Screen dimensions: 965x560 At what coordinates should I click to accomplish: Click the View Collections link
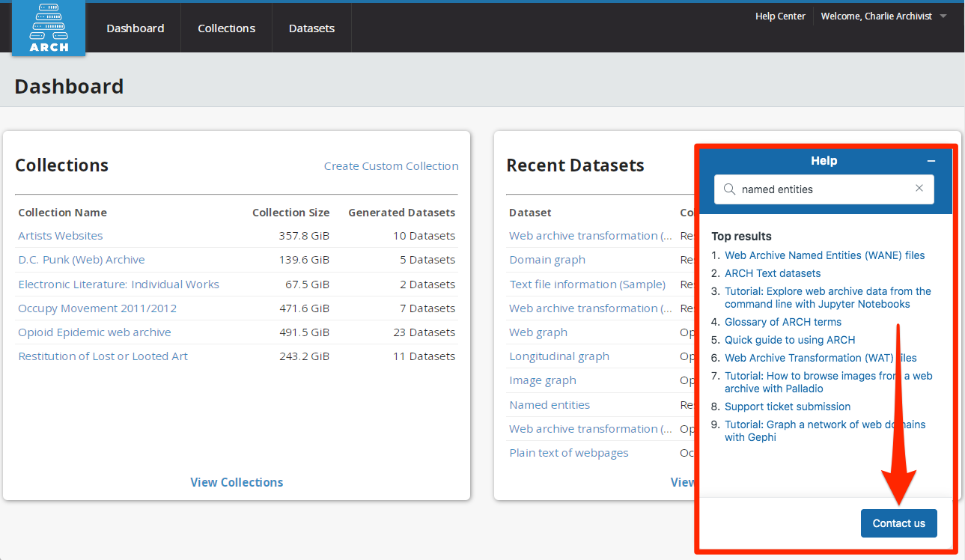click(237, 482)
